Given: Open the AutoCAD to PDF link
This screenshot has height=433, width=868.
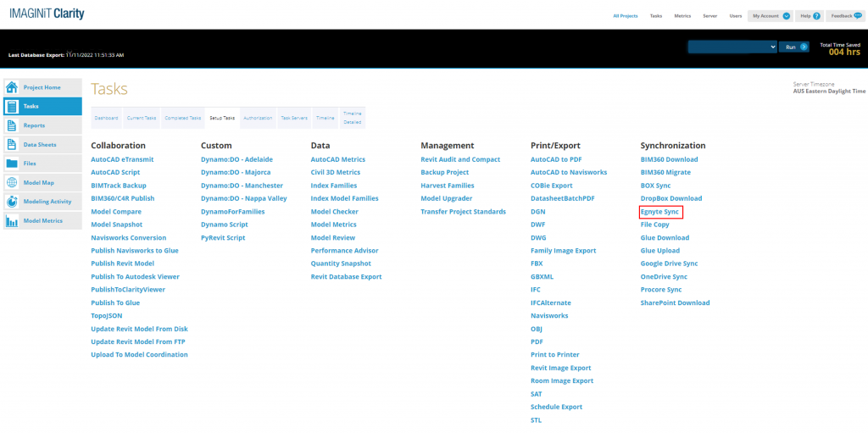Looking at the screenshot, I should [558, 159].
